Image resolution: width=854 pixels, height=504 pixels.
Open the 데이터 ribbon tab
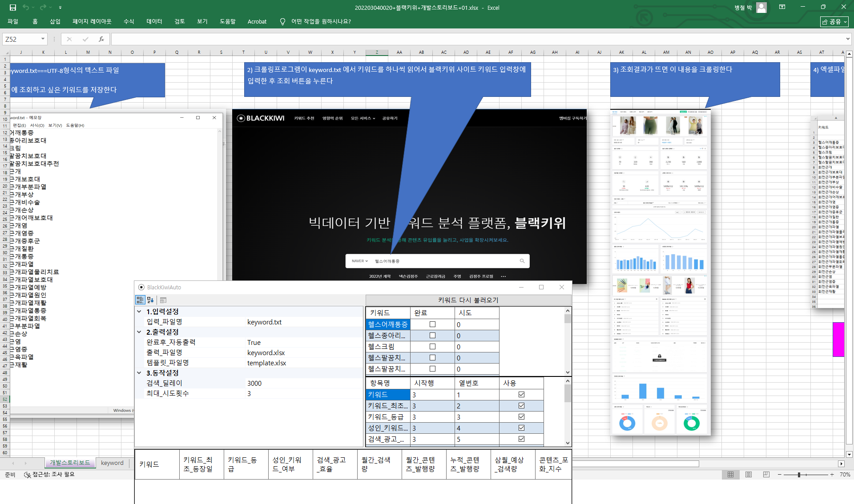click(x=154, y=21)
